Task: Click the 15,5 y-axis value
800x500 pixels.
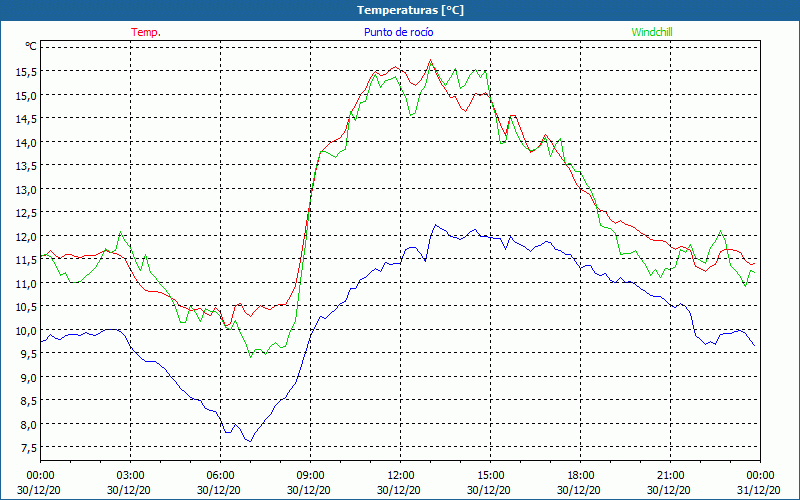Action: coord(27,72)
